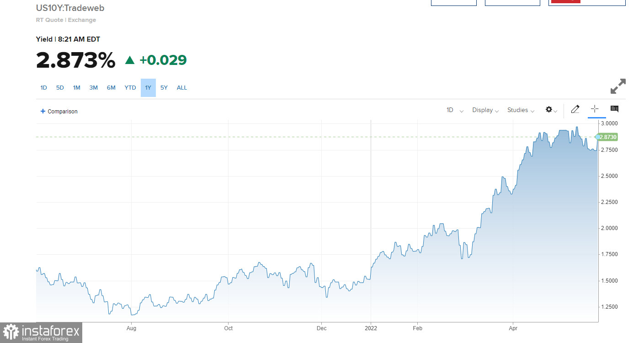Click the 2.5000 y-axis label

pyautogui.click(x=609, y=176)
